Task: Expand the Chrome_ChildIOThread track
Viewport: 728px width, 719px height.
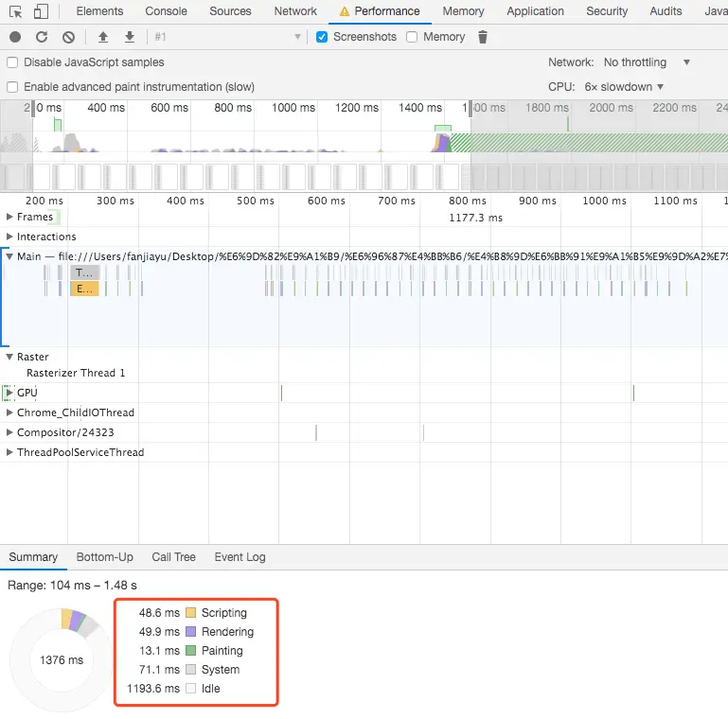Action: click(x=9, y=412)
